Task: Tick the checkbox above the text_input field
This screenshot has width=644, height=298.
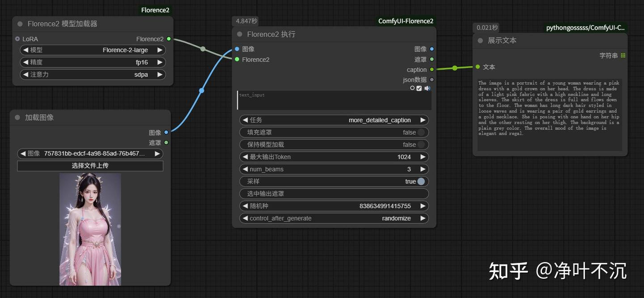Action: coord(419,88)
